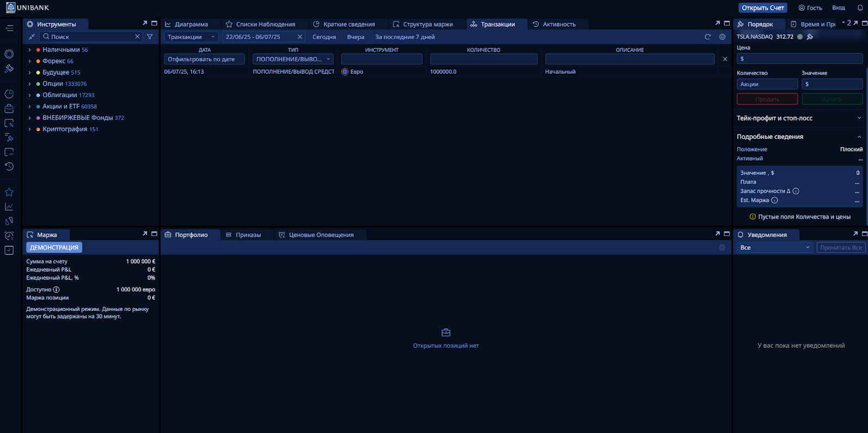Open the Транзакции panel settings gear

click(722, 37)
